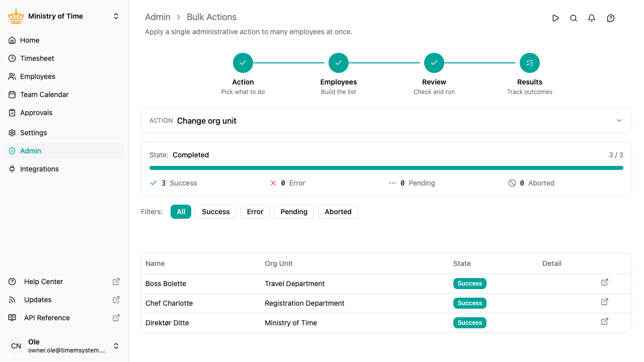This screenshot has height=362, width=644.
Task: Open Direktør Ditte's external link
Action: click(605, 321)
